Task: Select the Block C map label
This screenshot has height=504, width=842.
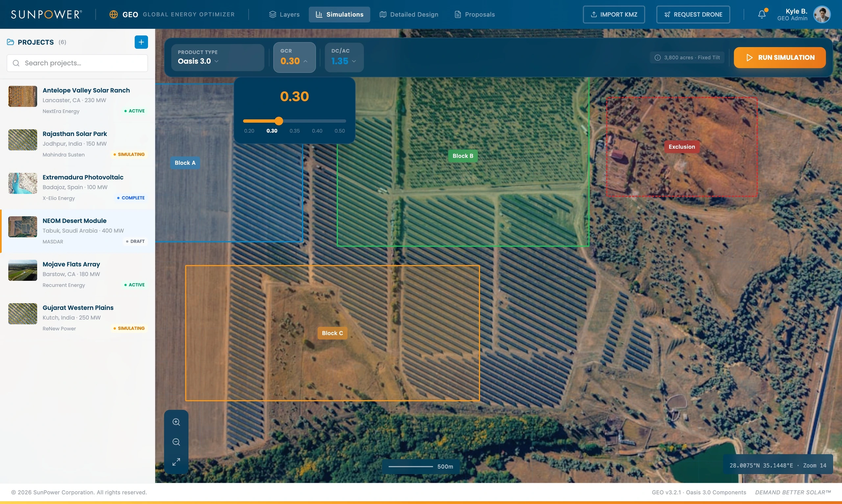Action: click(332, 333)
